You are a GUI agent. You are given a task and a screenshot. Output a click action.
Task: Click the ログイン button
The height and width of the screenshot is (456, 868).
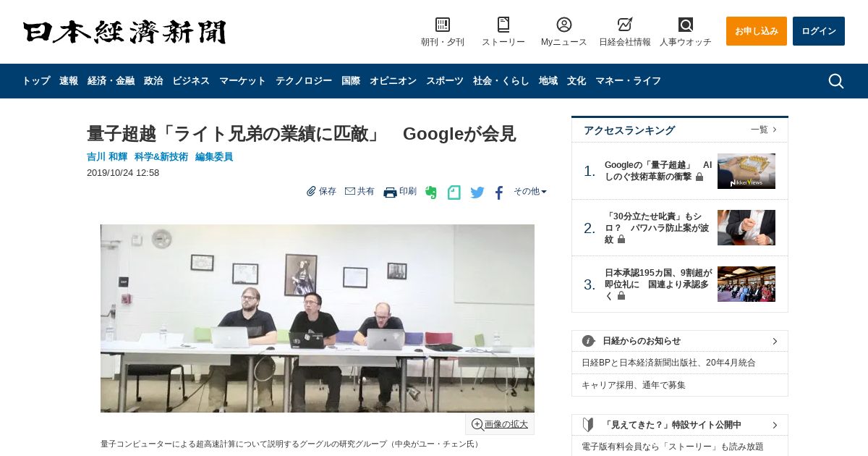tap(819, 31)
